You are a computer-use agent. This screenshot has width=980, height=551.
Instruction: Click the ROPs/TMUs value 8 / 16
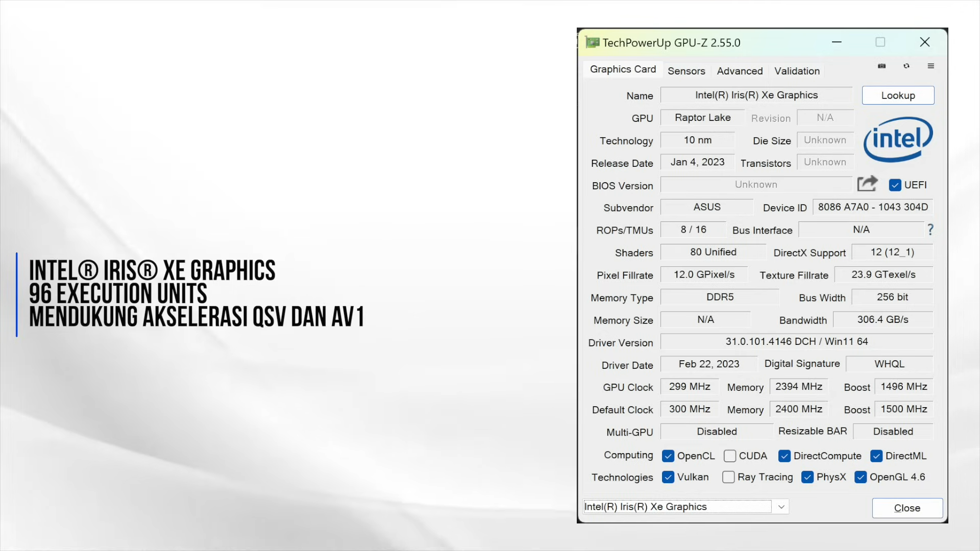pyautogui.click(x=693, y=230)
